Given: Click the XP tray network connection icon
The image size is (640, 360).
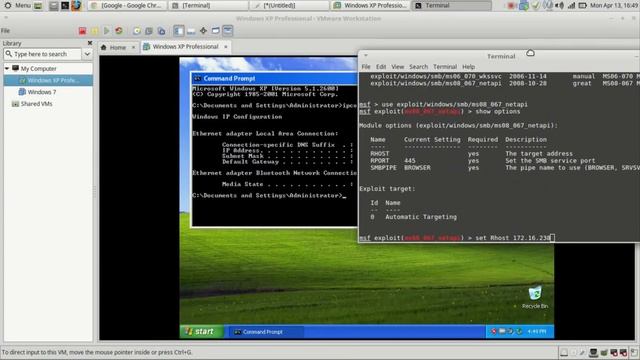Looking at the screenshot, I should pyautogui.click(x=502, y=331).
